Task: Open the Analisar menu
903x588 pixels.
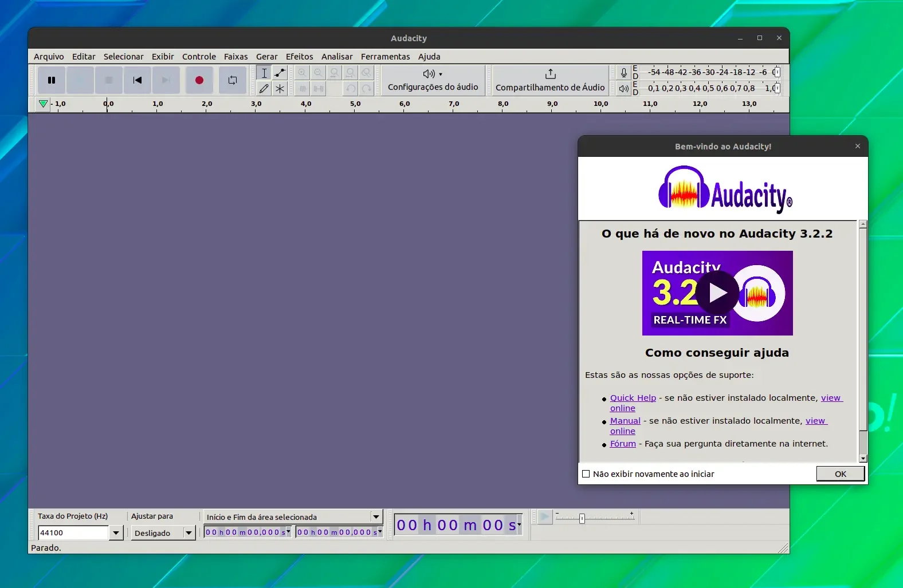Action: coord(337,57)
